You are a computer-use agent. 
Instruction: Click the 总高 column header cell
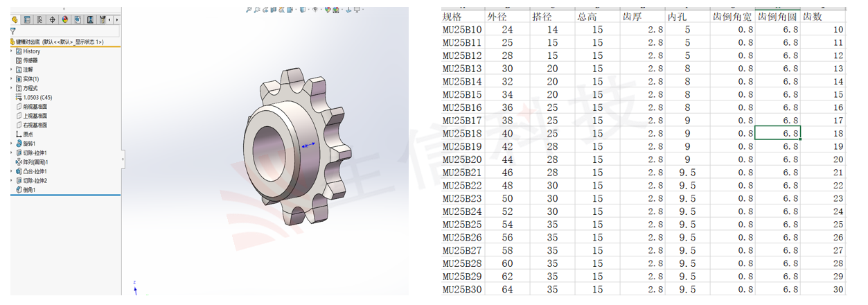tap(597, 17)
